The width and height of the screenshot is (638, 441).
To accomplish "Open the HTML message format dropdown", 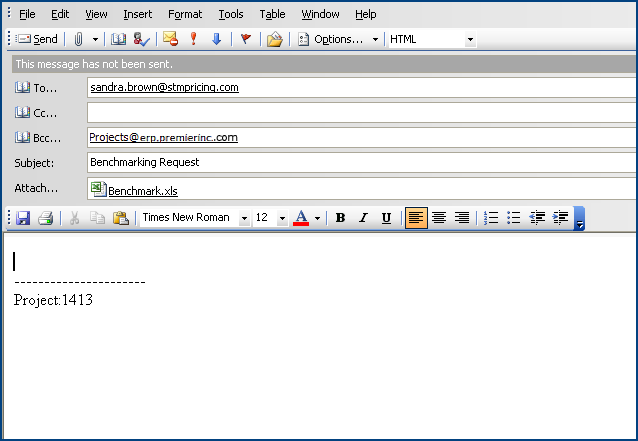I will click(470, 40).
